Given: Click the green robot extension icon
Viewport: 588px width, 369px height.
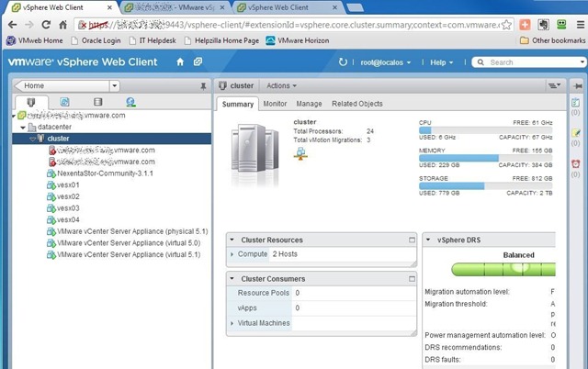Looking at the screenshot, I should tap(561, 25).
